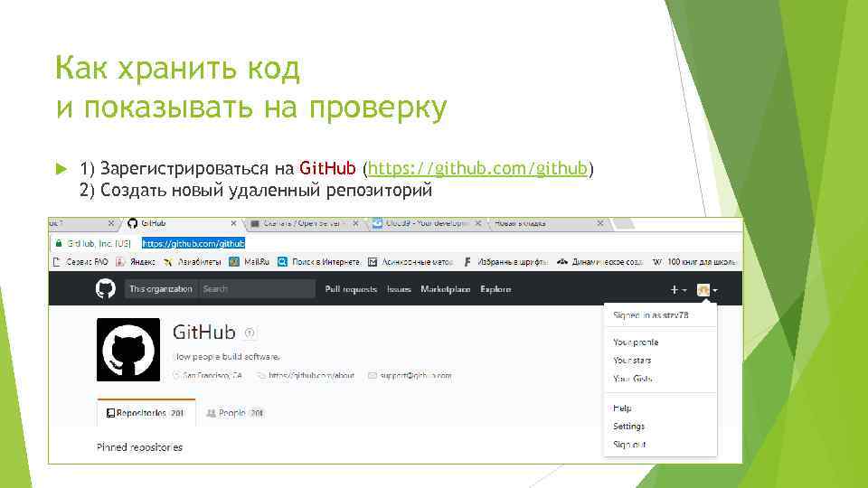868x488 pixels.
Task: Open the Динамическое создание bookmark
Action: (x=600, y=262)
